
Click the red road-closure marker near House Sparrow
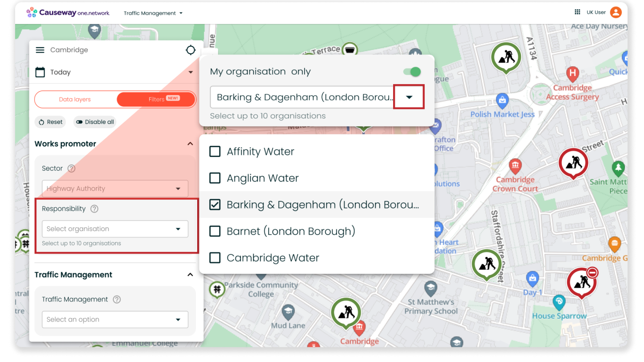582,282
